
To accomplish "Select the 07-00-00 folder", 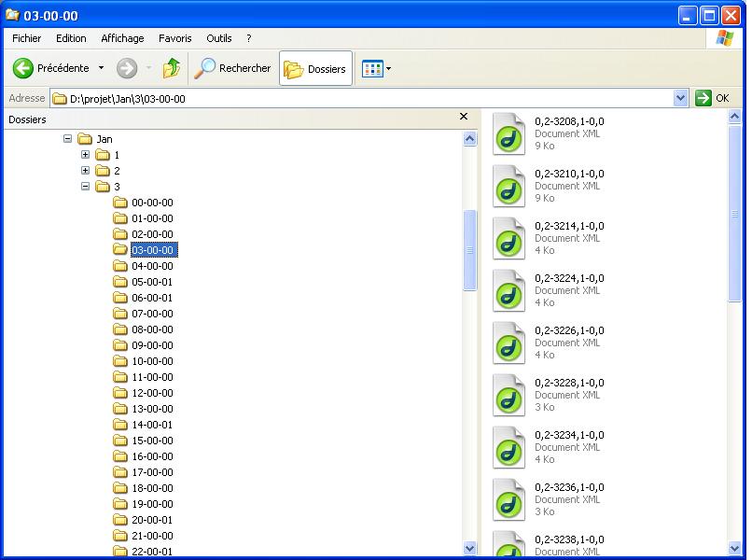I will click(144, 314).
